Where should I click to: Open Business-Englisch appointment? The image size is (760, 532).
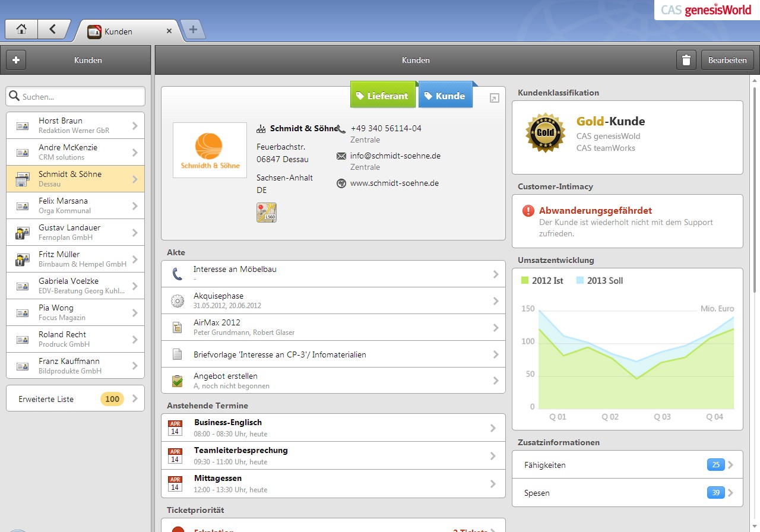click(x=333, y=427)
